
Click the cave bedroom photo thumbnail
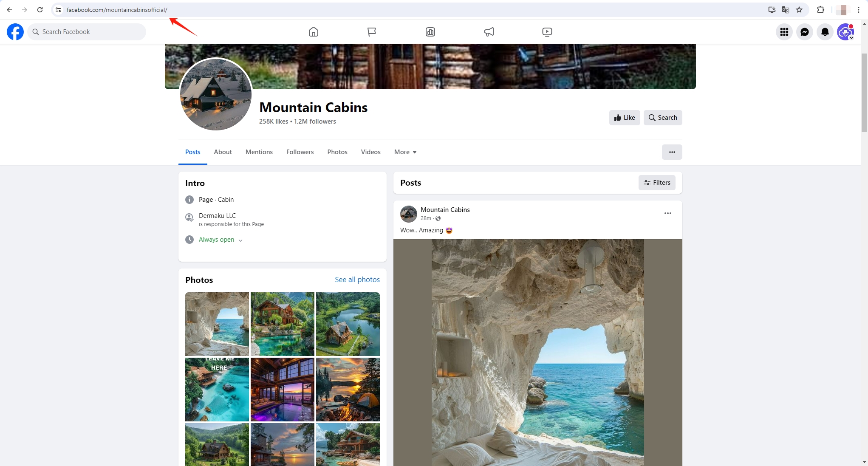click(x=216, y=324)
